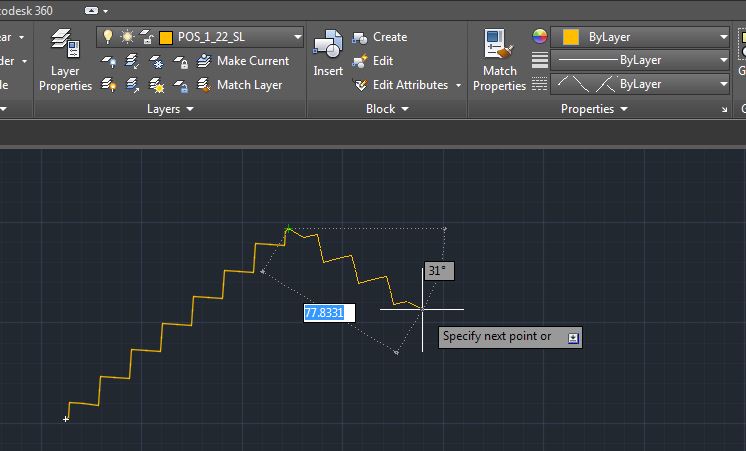Click the Create block icon
The width and height of the screenshot is (746, 451).
[360, 37]
